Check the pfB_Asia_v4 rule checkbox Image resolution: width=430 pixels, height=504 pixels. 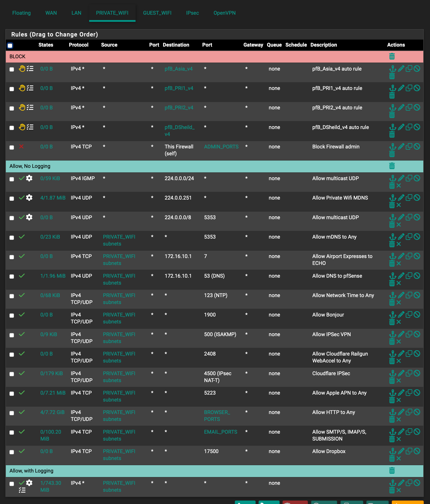click(12, 69)
